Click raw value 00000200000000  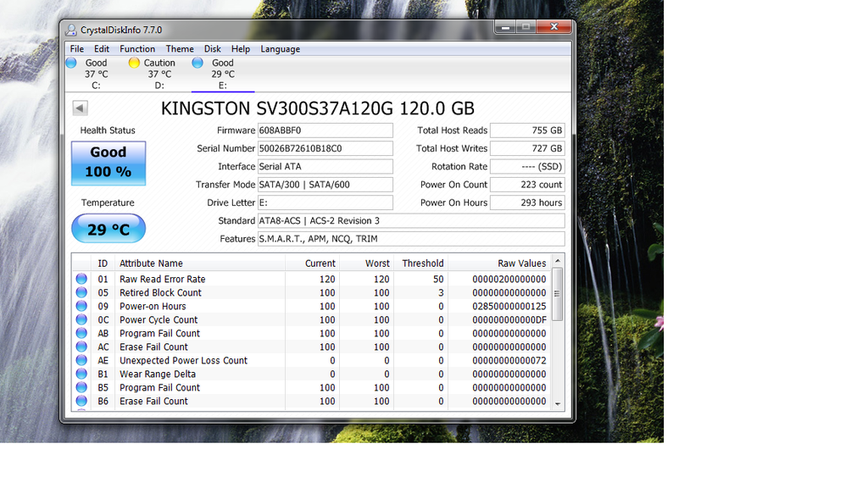tap(509, 279)
